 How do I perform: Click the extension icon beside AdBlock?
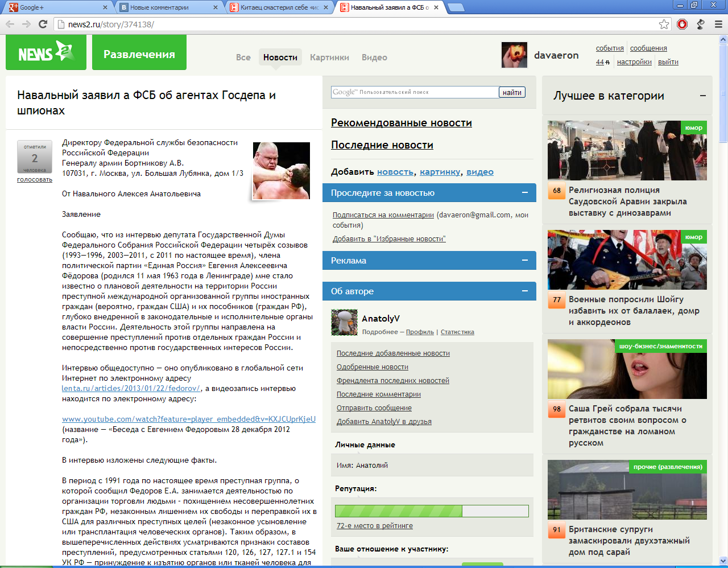701,24
